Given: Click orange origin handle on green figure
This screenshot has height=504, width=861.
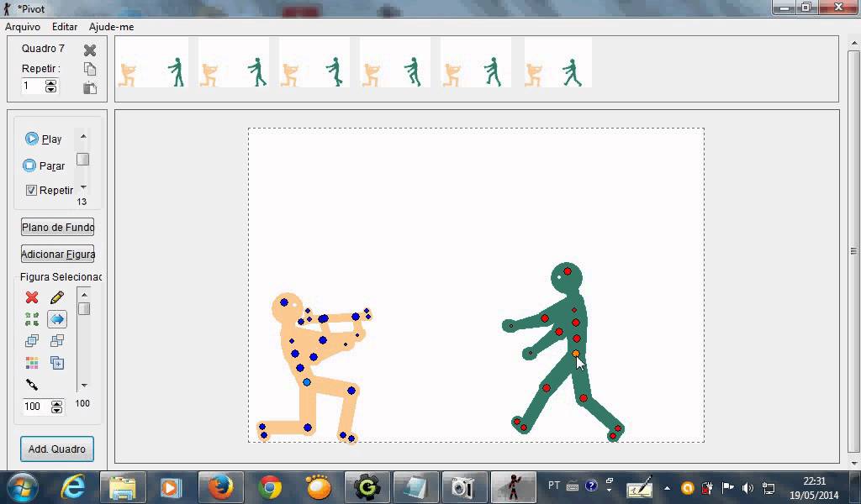Looking at the screenshot, I should (x=575, y=354).
